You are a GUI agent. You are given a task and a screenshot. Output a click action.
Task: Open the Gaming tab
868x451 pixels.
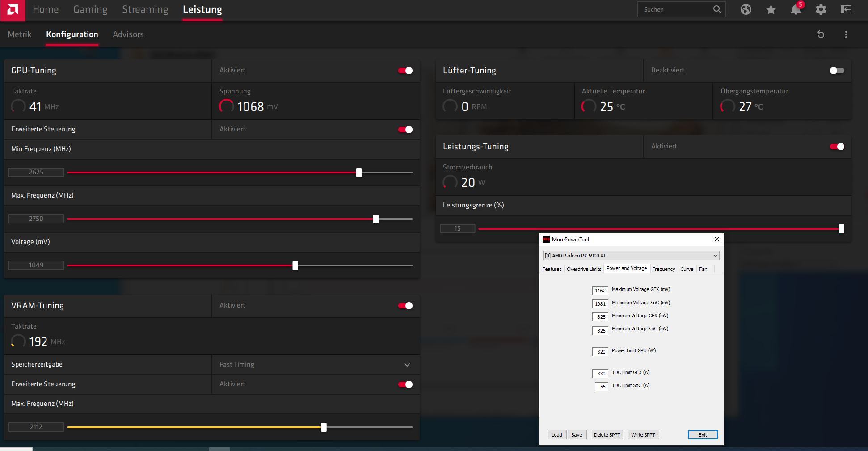coord(90,9)
